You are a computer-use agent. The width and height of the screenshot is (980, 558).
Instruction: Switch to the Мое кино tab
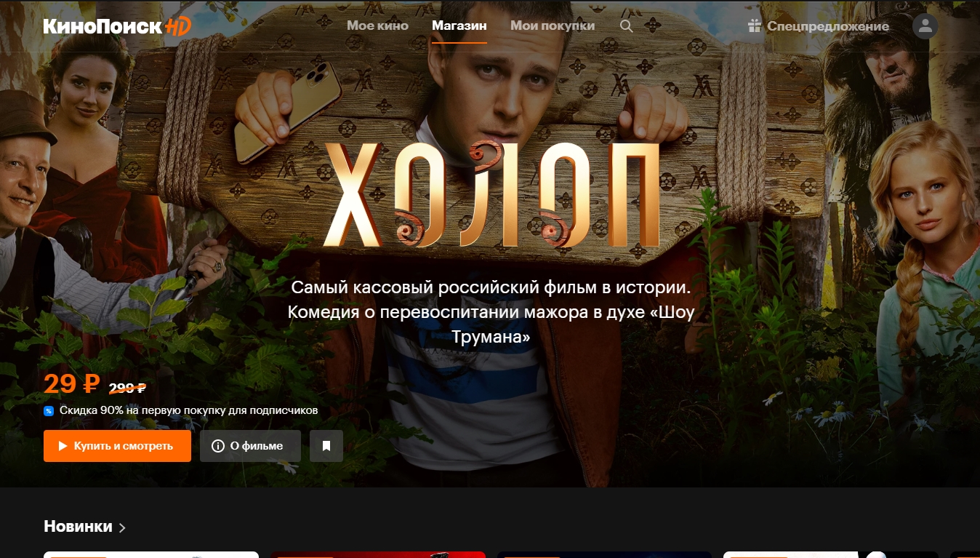point(377,26)
